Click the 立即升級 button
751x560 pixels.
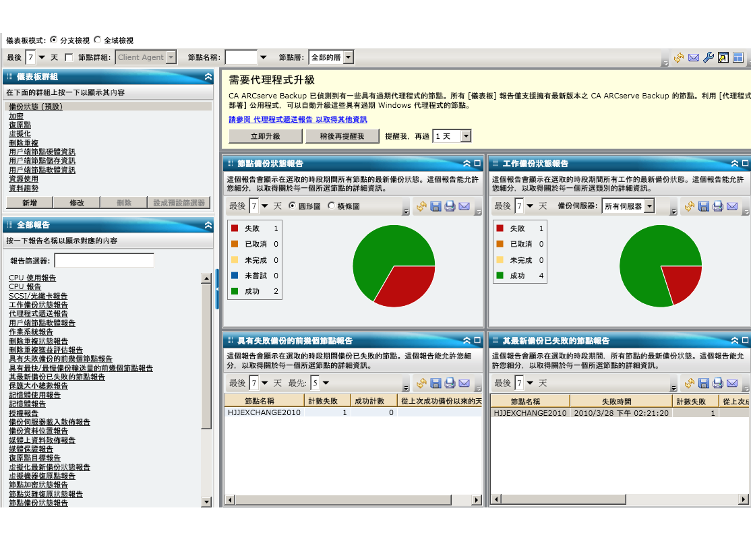click(x=264, y=136)
